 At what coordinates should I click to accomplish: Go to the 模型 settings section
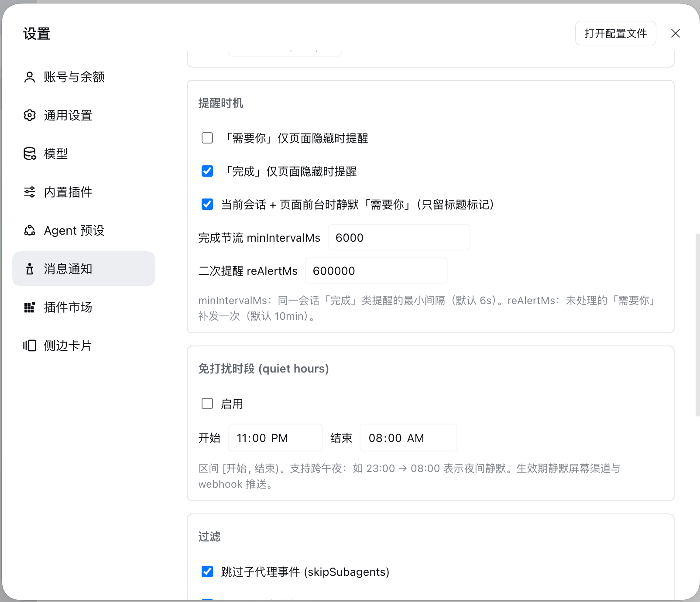click(84, 154)
